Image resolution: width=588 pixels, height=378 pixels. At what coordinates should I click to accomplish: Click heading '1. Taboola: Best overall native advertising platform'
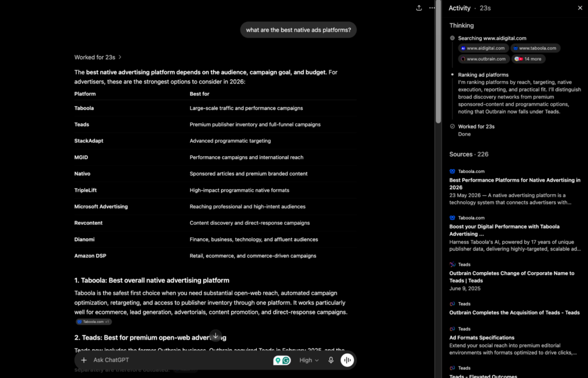[152, 280]
